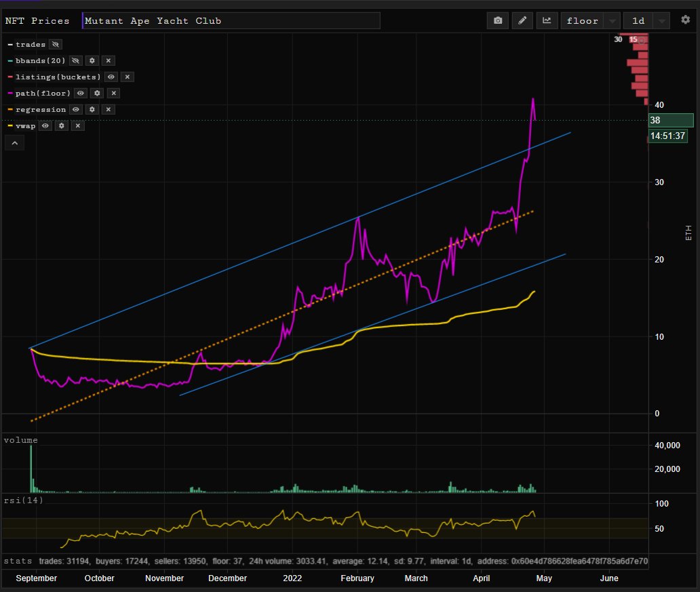The width and height of the screenshot is (700, 592).
Task: Click the rsi(14) panel label
Action: [x=23, y=500]
